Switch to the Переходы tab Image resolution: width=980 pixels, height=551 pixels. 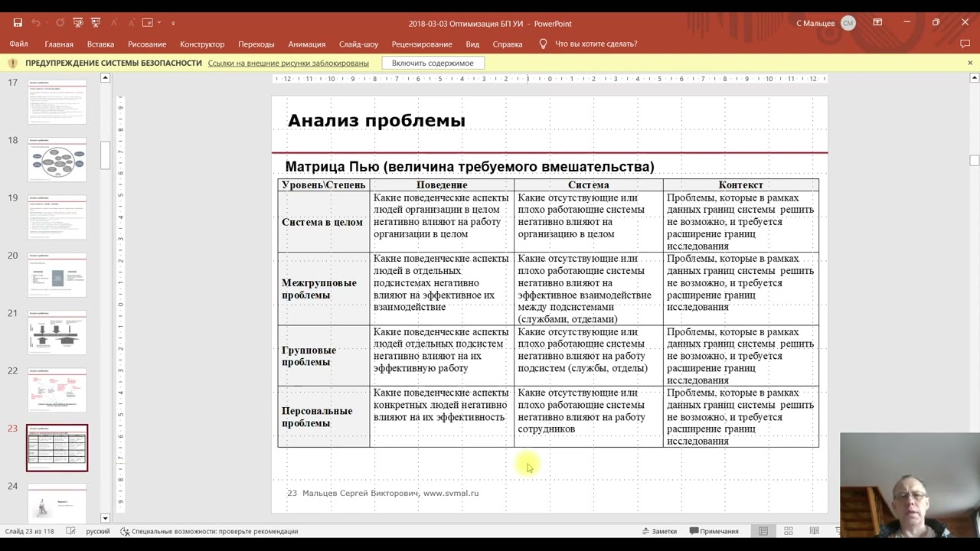click(256, 44)
